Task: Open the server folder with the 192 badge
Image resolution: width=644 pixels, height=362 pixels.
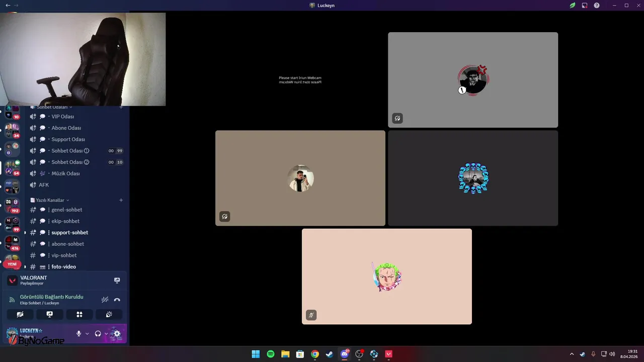Action: click(x=12, y=205)
